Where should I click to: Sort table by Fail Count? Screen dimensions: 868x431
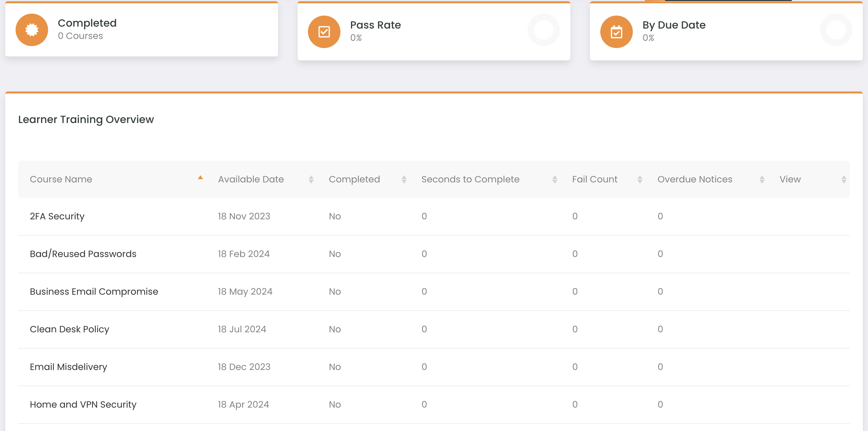point(640,179)
